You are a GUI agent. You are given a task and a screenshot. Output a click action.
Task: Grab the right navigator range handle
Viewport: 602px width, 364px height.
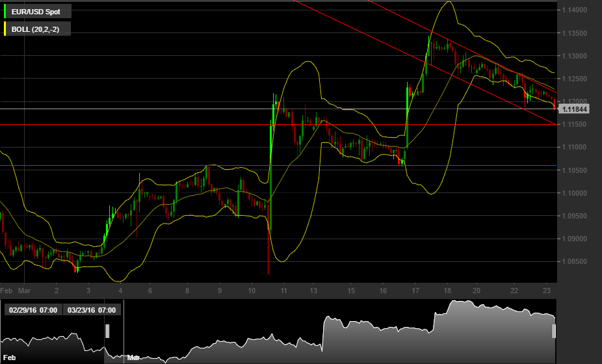554,331
